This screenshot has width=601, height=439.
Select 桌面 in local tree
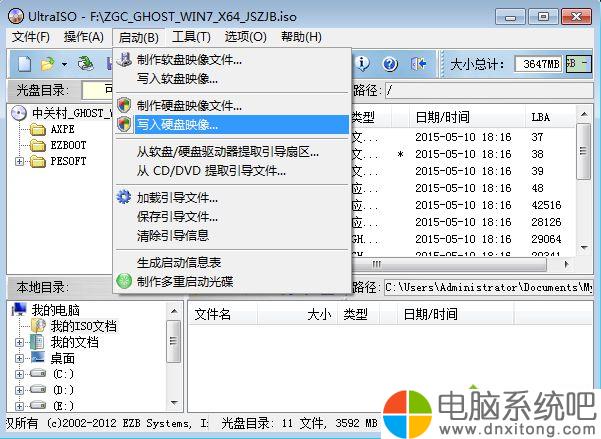[53, 358]
